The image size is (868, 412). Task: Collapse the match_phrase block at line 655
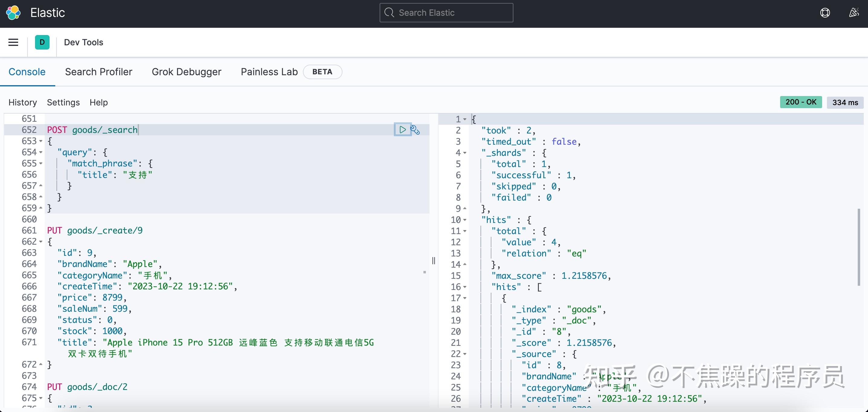(x=41, y=164)
